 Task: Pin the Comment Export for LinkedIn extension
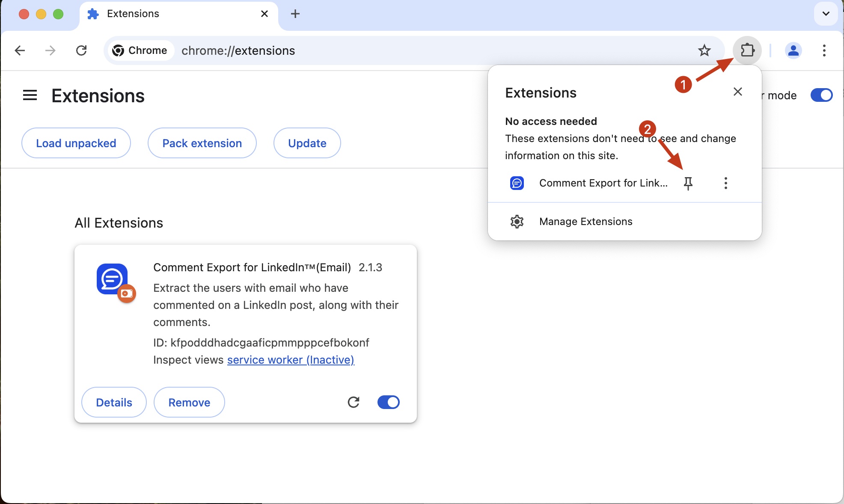point(688,183)
